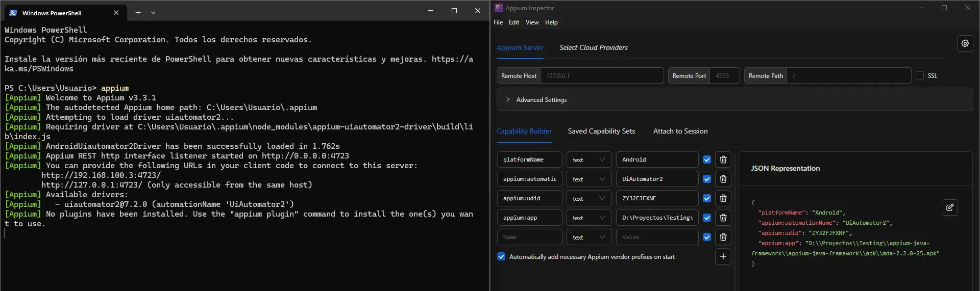Switch to Saved Capability Sets tab
980x291 pixels.
click(x=601, y=131)
